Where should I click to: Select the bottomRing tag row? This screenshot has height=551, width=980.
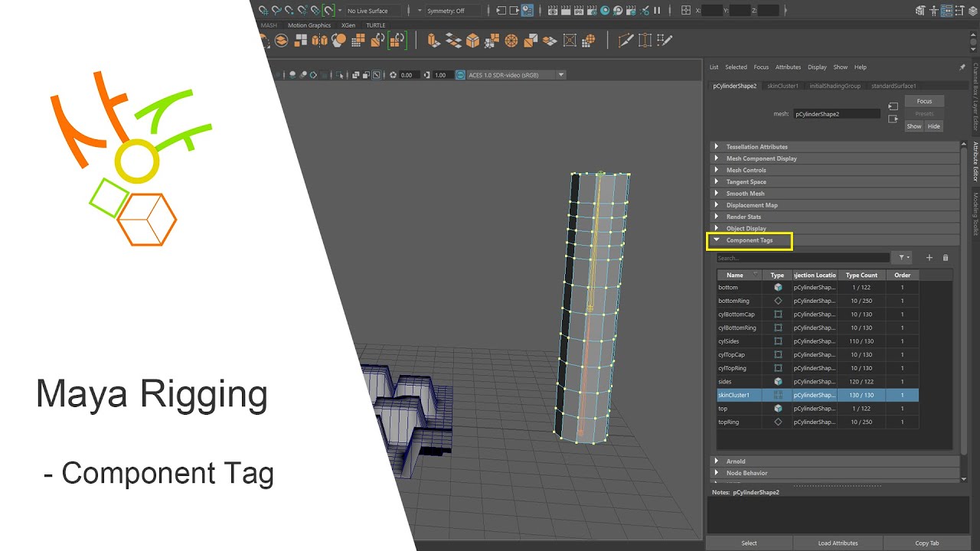(818, 301)
